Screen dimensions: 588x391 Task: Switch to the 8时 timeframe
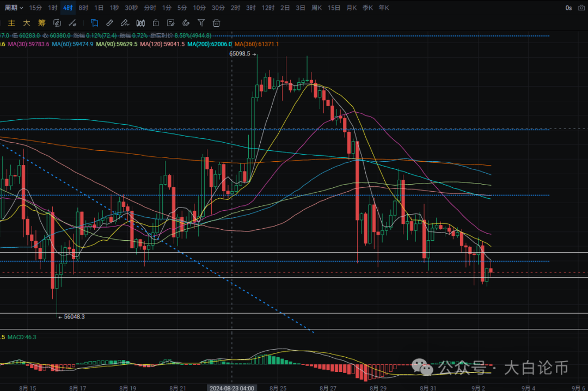(x=83, y=8)
